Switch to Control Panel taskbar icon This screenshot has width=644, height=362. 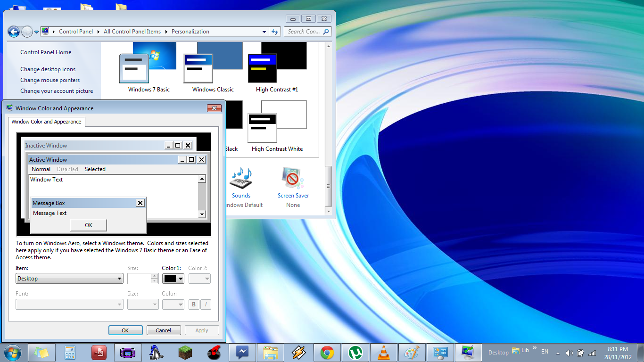[x=440, y=352]
